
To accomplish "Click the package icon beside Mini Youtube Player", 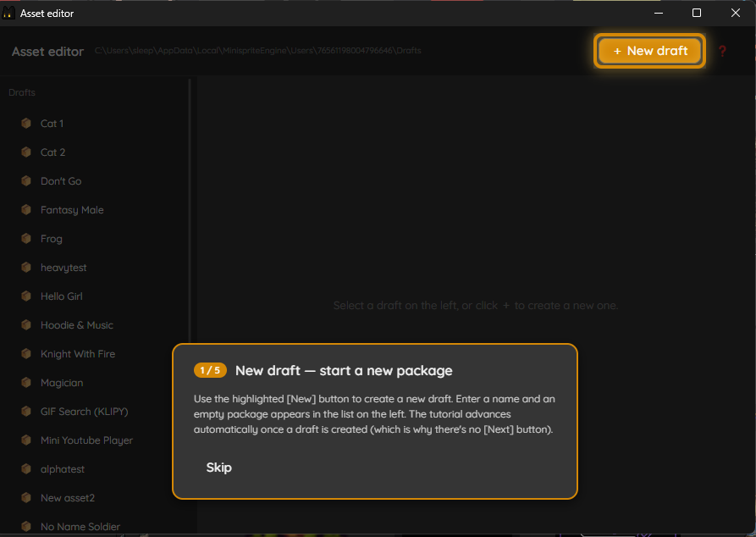I will [26, 440].
